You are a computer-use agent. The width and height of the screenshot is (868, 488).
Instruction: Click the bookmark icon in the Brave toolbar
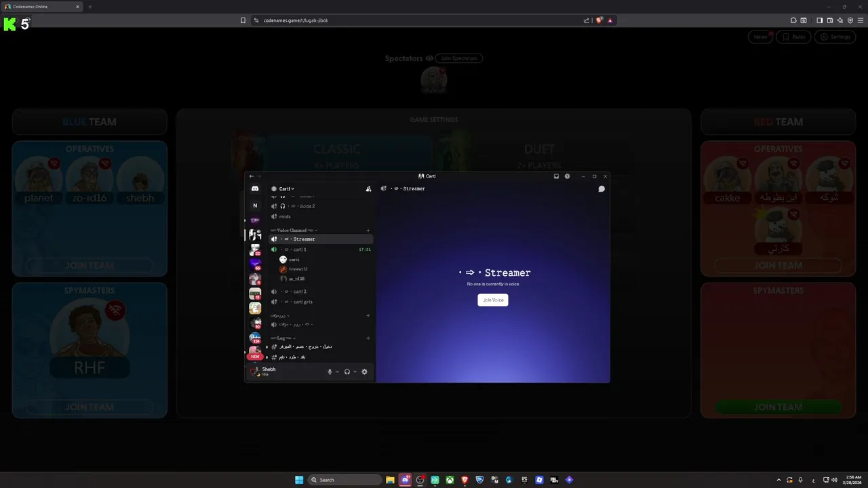tap(243, 20)
